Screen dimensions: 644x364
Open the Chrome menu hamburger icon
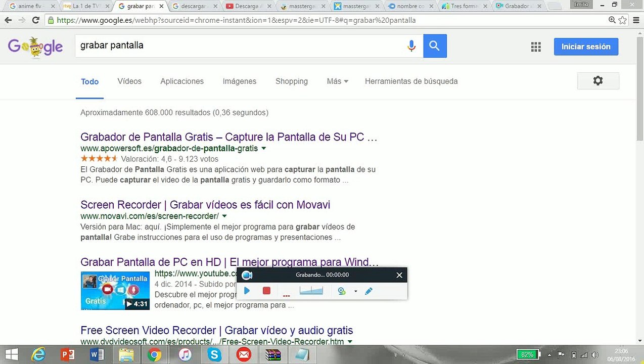point(635,20)
